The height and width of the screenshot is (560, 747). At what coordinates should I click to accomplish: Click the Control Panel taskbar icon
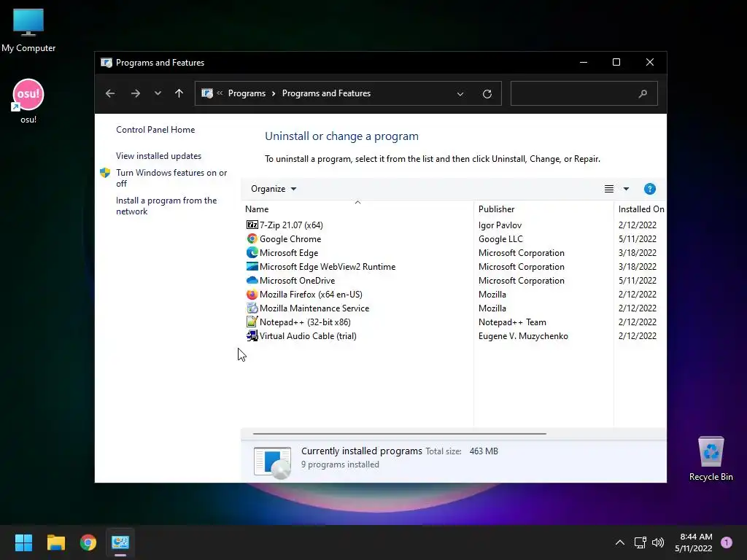coord(120,542)
